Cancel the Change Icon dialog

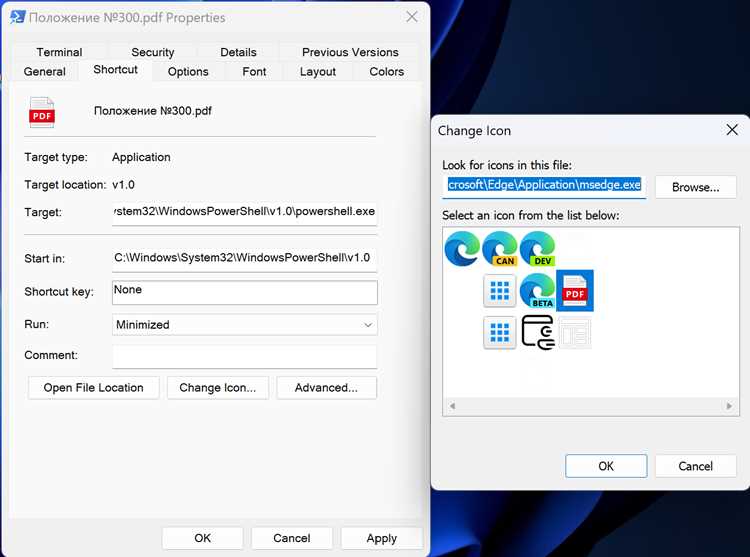(x=695, y=466)
